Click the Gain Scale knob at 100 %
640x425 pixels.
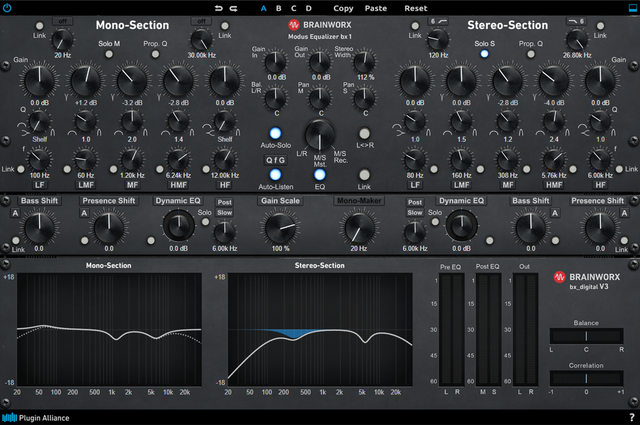(280, 229)
